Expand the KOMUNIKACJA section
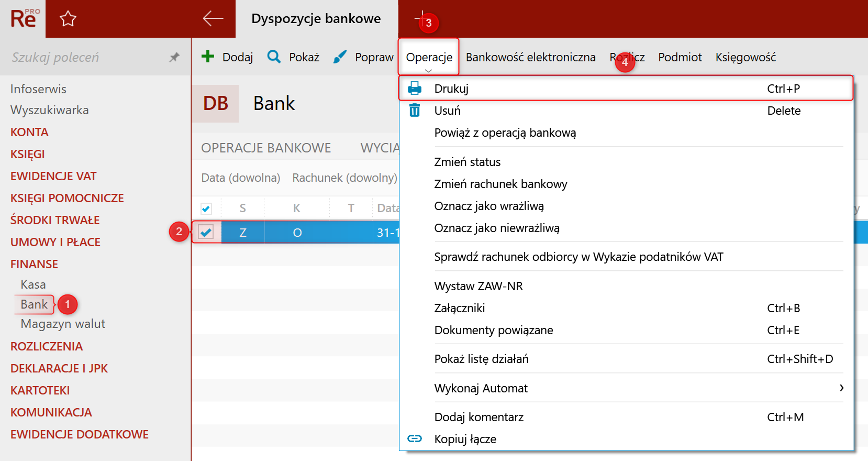 click(x=51, y=412)
